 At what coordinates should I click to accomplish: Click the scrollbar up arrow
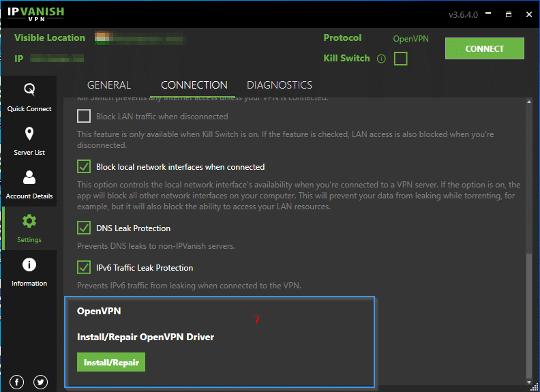coord(529,102)
